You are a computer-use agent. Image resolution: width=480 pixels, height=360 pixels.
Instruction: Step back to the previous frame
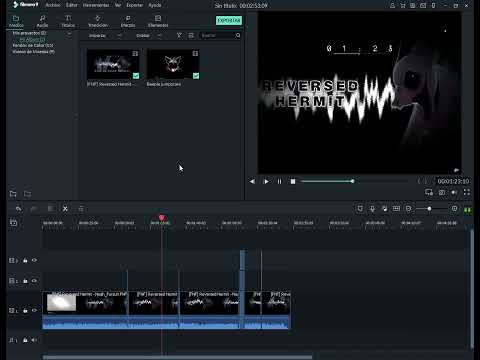coord(252,181)
